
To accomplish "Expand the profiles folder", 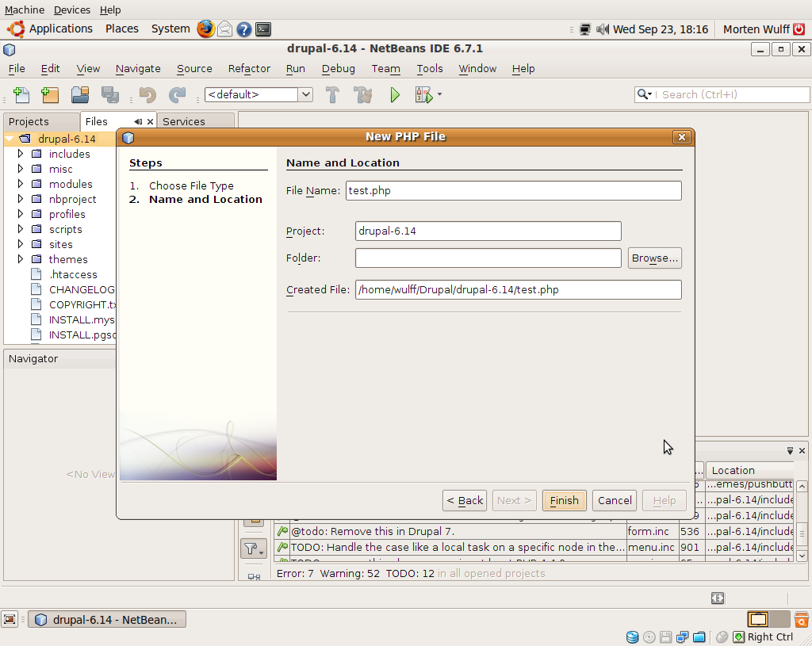I will click(x=20, y=214).
